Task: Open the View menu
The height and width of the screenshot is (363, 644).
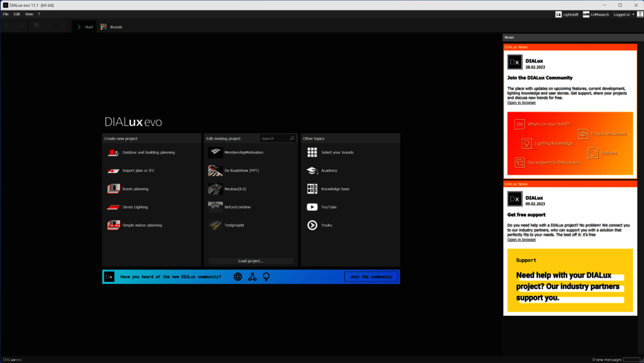Action: click(28, 14)
